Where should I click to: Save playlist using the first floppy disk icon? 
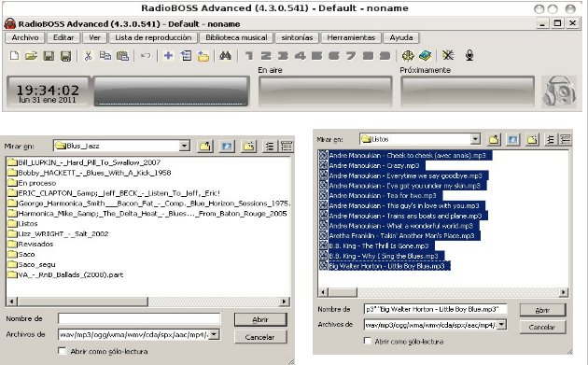pyautogui.click(x=49, y=56)
